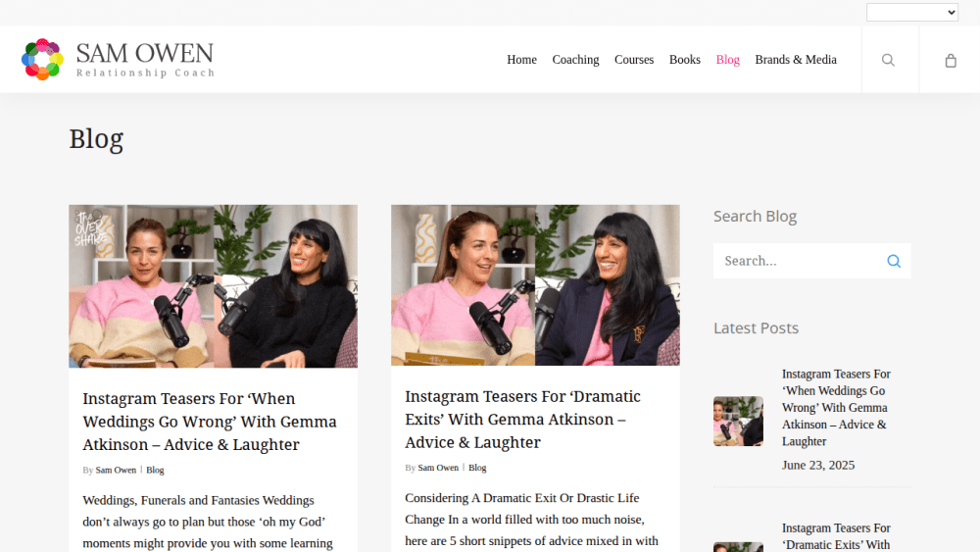
Task: Open sidebar thumbnail for Weddings latest post
Action: (x=738, y=422)
